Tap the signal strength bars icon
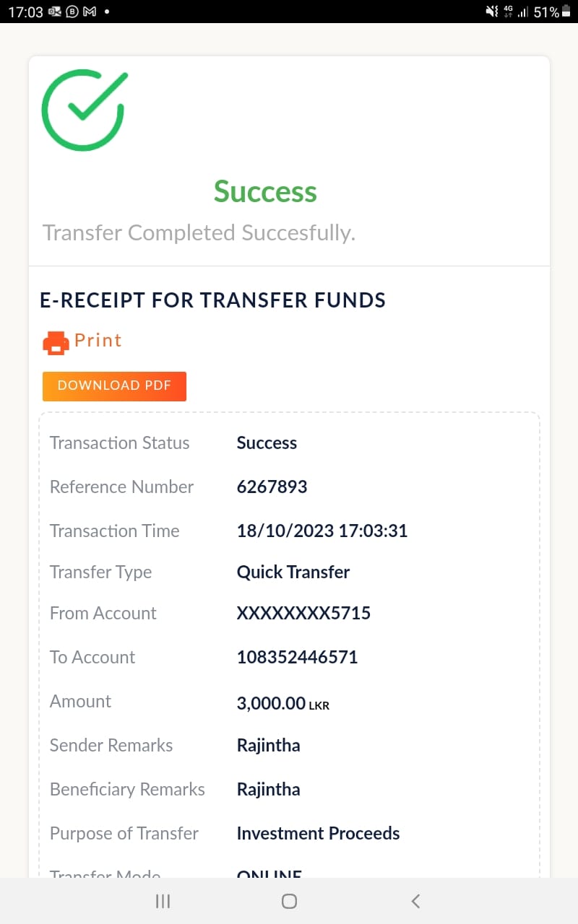The height and width of the screenshot is (924, 578). pyautogui.click(x=522, y=12)
